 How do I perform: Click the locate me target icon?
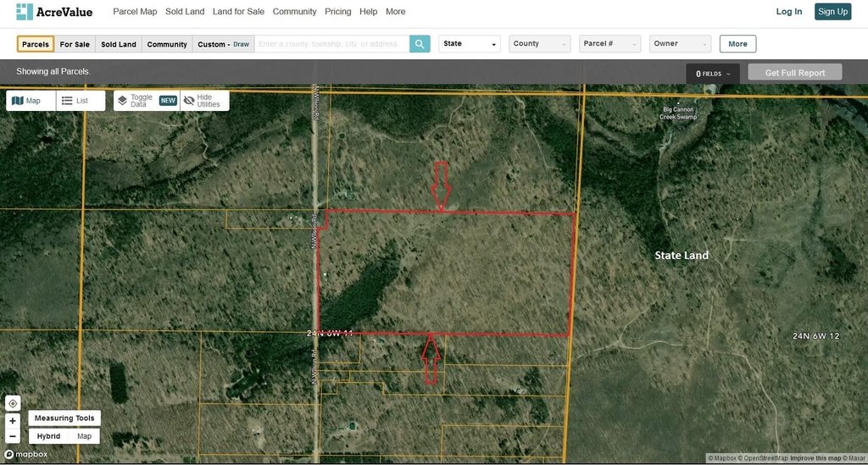[13, 404]
